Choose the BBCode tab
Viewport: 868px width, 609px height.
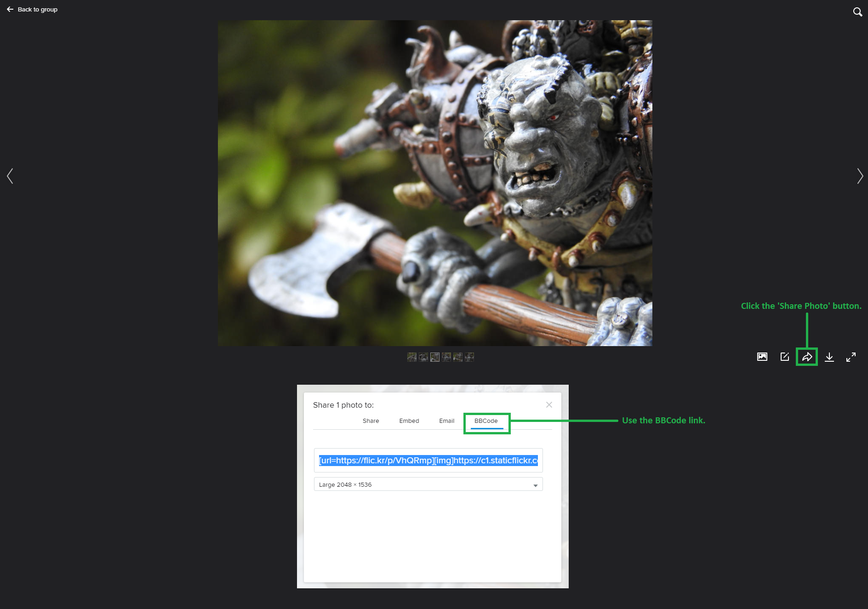coord(486,421)
